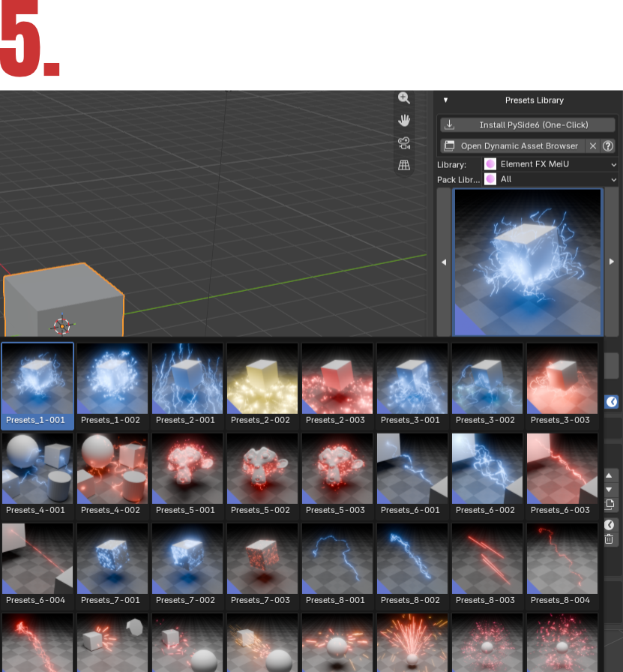Image resolution: width=623 pixels, height=672 pixels.
Task: Select the Presets_6-002 thumbnail
Action: (x=487, y=475)
